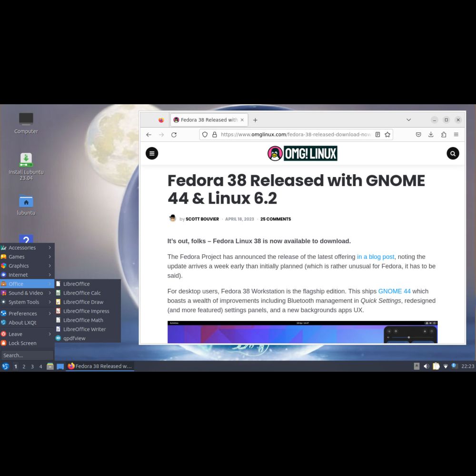Open the Firefox extensions puzzle icon
This screenshot has width=476, height=476.
pos(444,135)
